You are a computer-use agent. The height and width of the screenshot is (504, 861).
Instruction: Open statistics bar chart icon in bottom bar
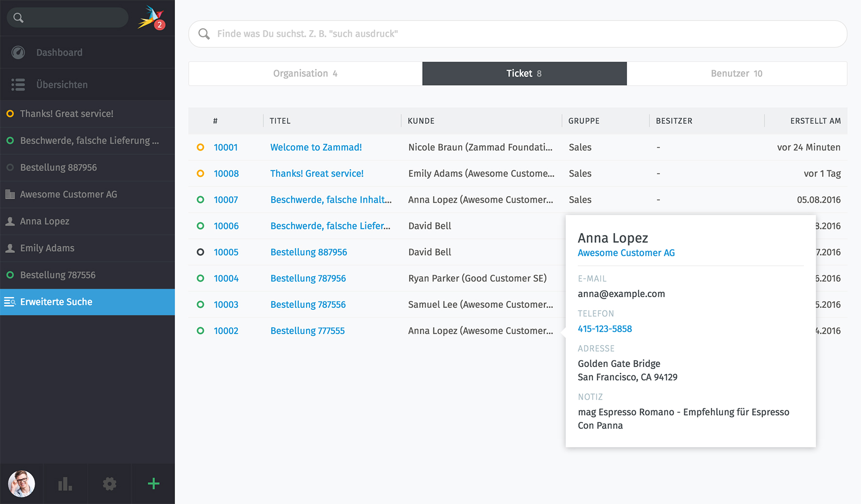(x=65, y=484)
